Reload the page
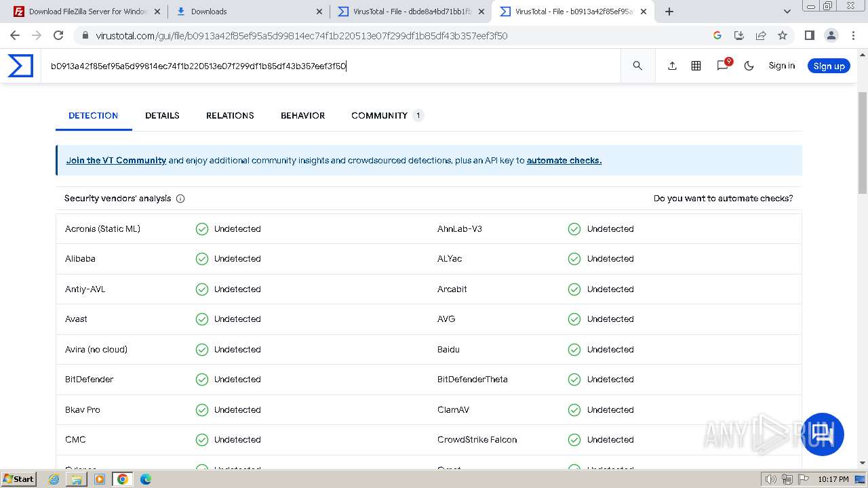Image resolution: width=868 pixels, height=488 pixels. coord(58,35)
